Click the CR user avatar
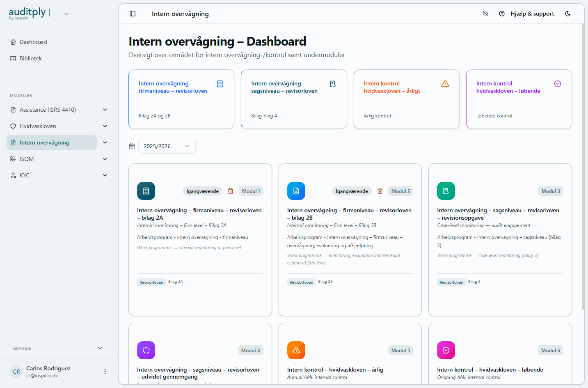 pos(16,372)
